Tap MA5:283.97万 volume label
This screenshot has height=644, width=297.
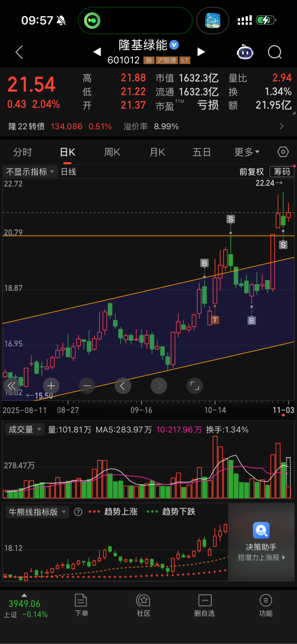click(x=124, y=430)
